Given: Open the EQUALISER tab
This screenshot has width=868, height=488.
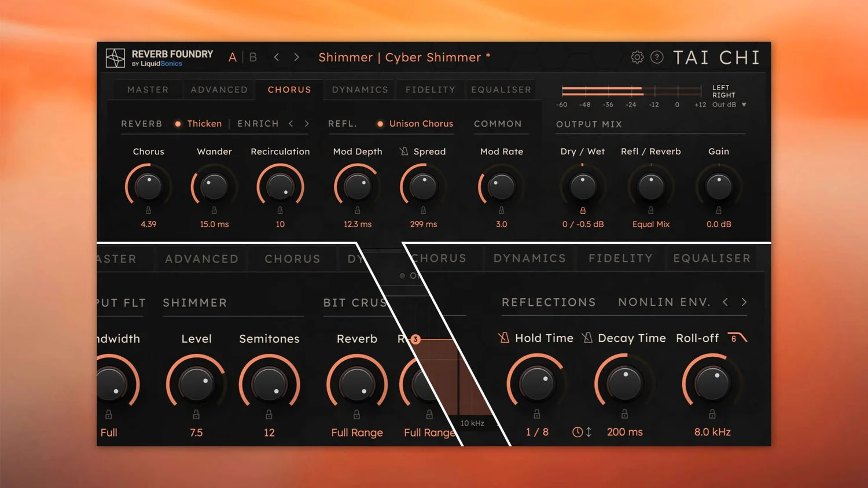Looking at the screenshot, I should coord(501,90).
